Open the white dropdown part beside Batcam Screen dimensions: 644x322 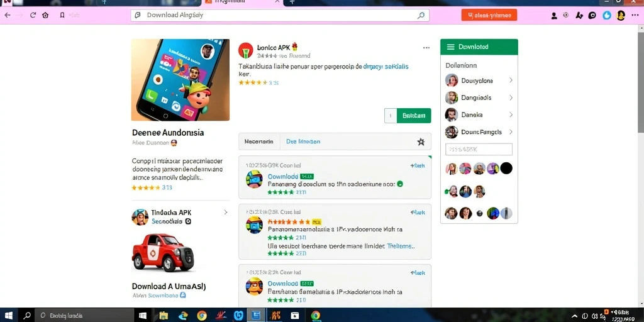point(391,116)
